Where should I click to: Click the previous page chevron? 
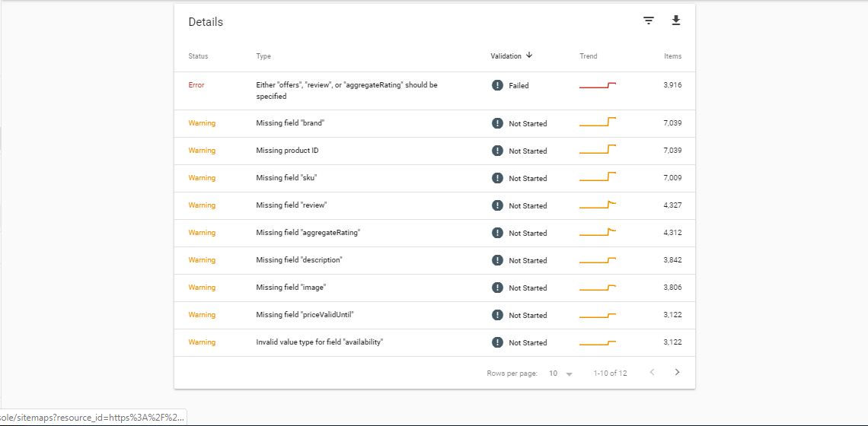tap(652, 372)
